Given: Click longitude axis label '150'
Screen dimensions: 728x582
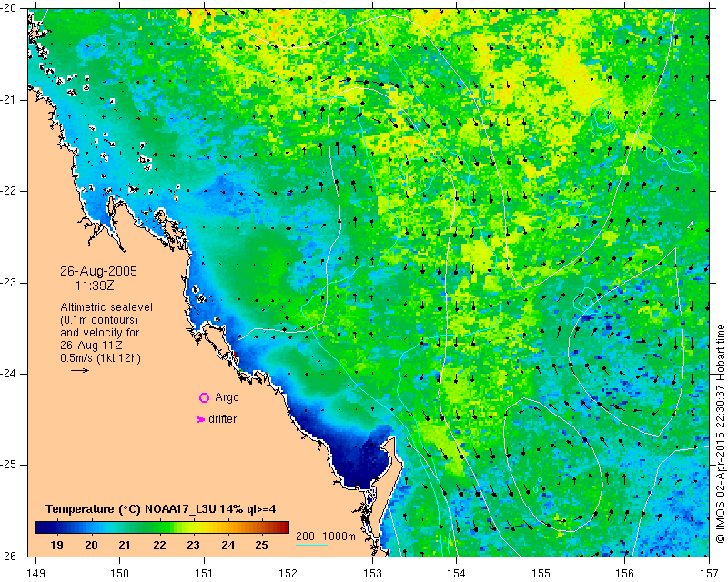Looking at the screenshot, I should click(x=120, y=574).
